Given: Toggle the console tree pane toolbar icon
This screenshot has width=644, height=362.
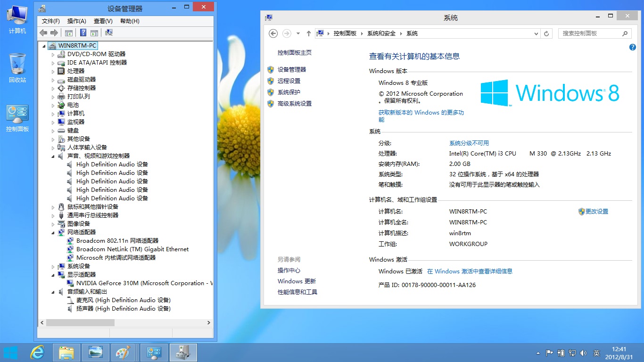Looking at the screenshot, I should pyautogui.click(x=68, y=33).
